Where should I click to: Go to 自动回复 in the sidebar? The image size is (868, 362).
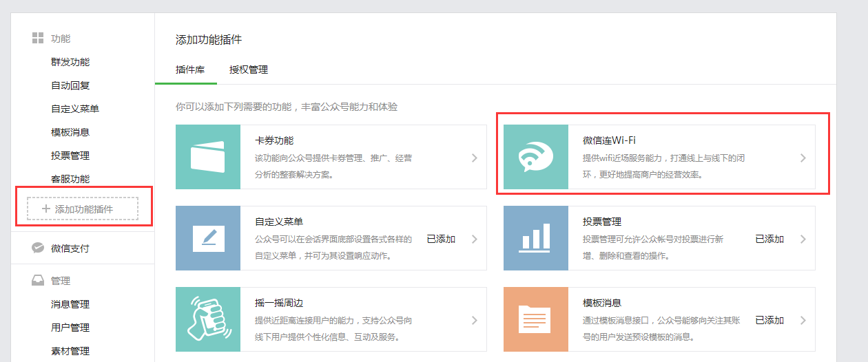70,85
